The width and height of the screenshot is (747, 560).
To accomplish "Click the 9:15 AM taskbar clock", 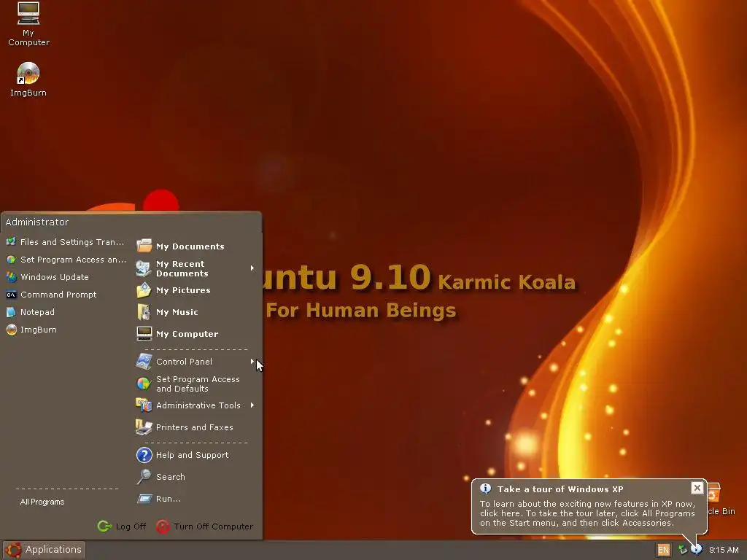I will click(724, 550).
